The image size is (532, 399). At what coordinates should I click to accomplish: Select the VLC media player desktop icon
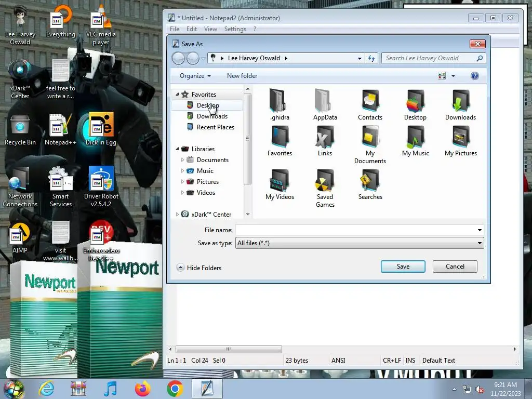pyautogui.click(x=101, y=25)
